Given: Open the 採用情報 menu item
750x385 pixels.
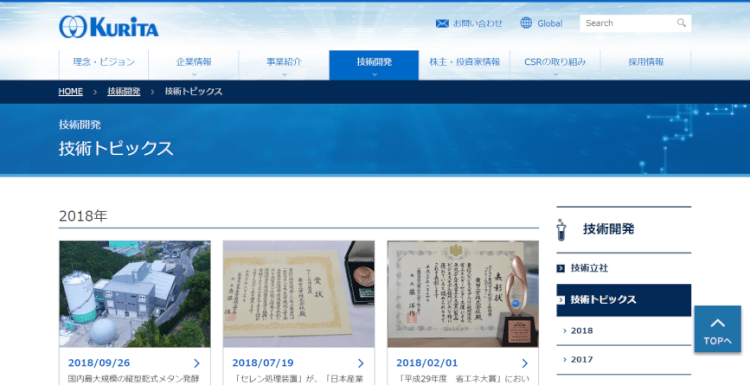Looking at the screenshot, I should coord(646,62).
